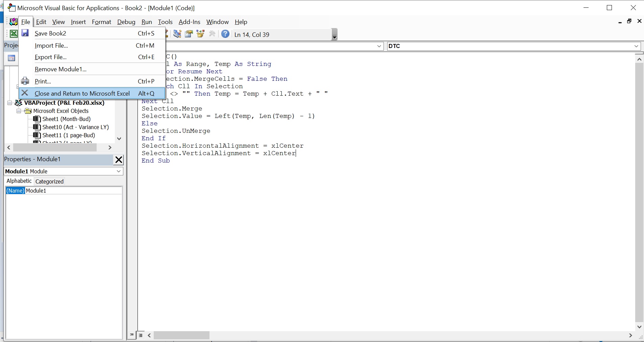The height and width of the screenshot is (342, 644).
Task: Open the Help menu
Action: (x=241, y=22)
